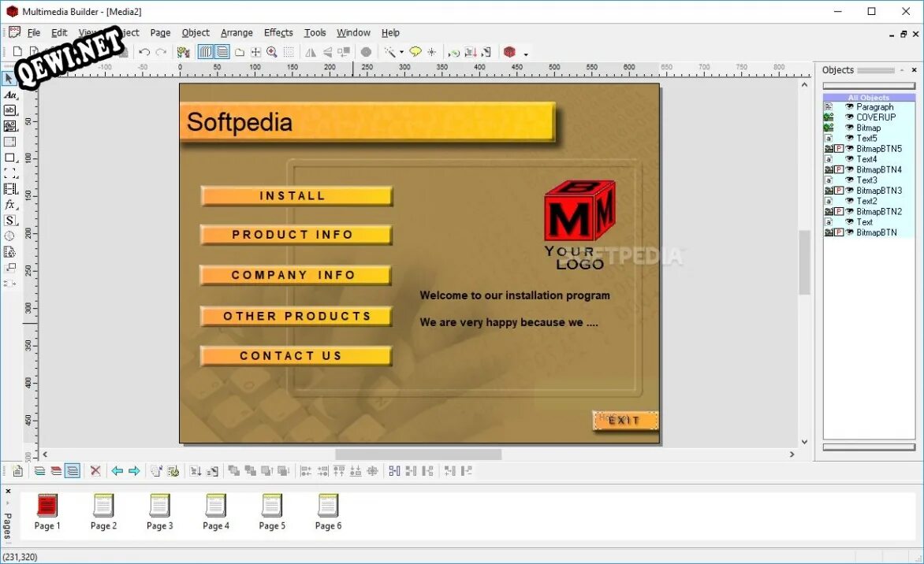Viewport: 924px width, 564px height.
Task: Click the EXIT button on canvas
Action: (625, 421)
